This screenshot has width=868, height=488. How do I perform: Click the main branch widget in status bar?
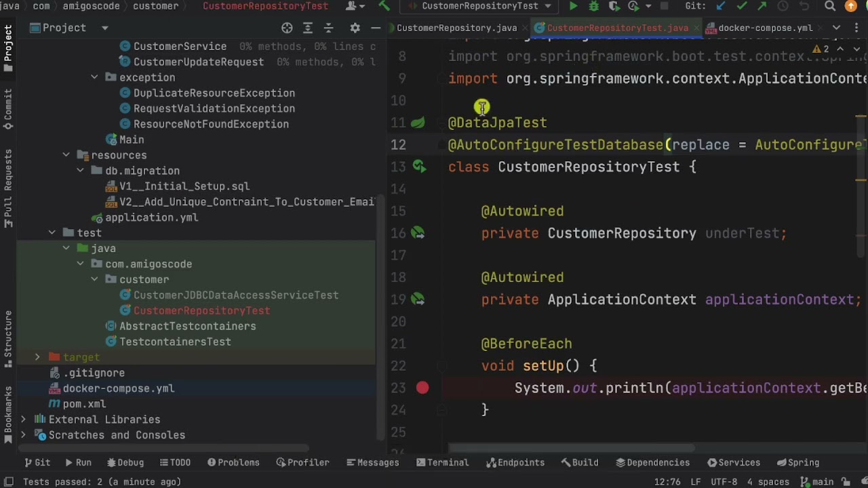coord(817,482)
